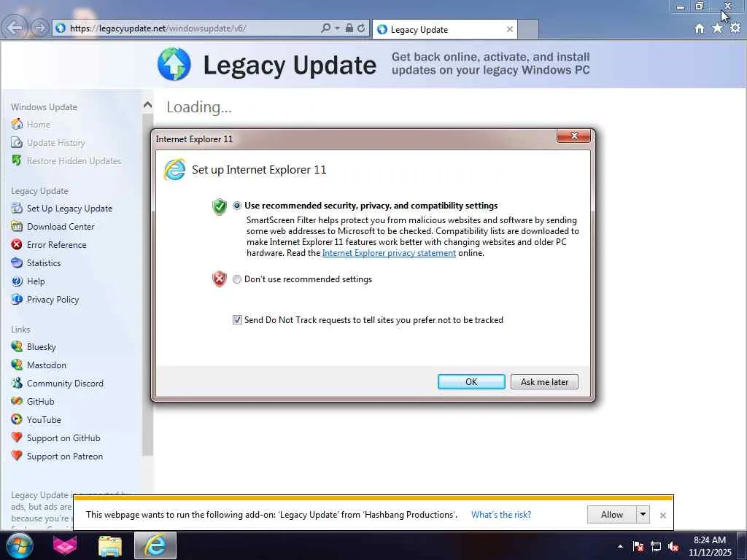Click the security lock icon in address bar
The image size is (747, 560).
(349, 28)
